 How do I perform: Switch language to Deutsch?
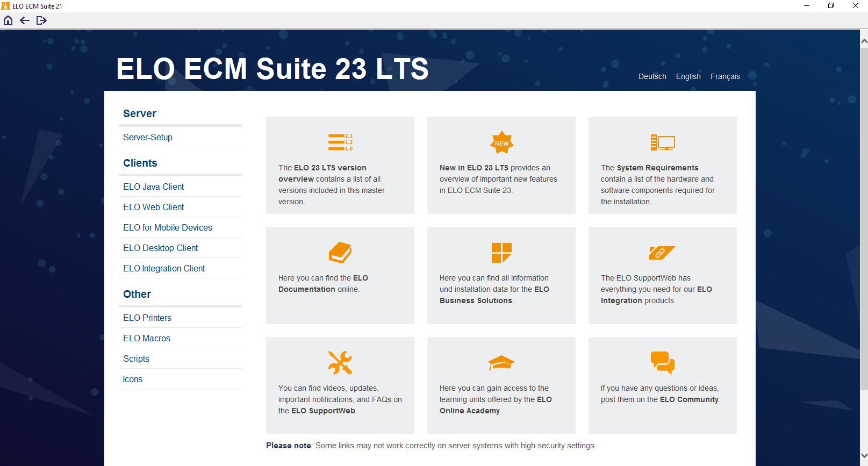point(652,76)
